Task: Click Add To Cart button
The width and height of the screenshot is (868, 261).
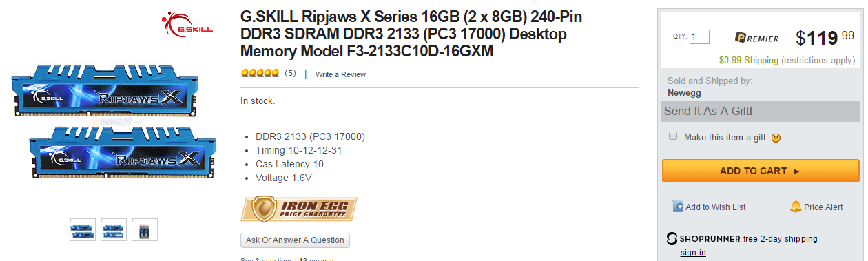Action: pos(761,171)
